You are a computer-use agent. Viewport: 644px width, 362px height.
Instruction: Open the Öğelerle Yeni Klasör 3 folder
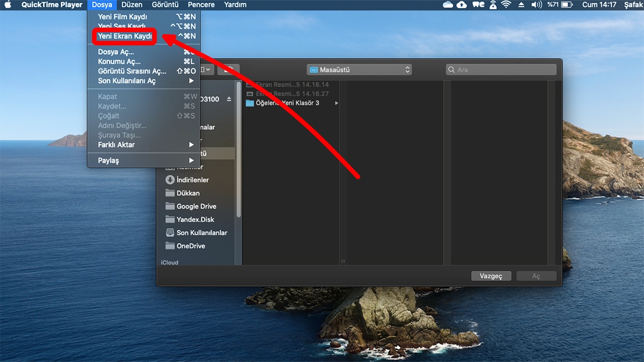tap(287, 103)
